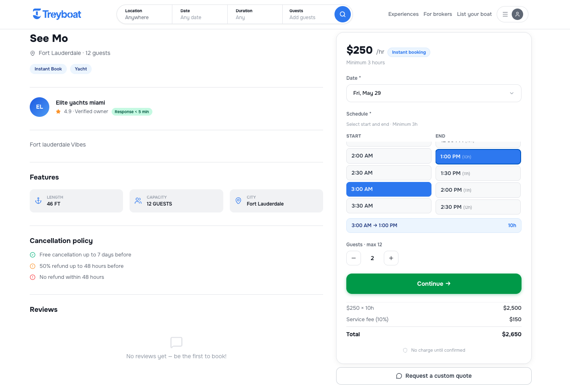Screen dimensions: 570x392
Task: Click Elite yachts miami owner name
Action: coord(80,103)
